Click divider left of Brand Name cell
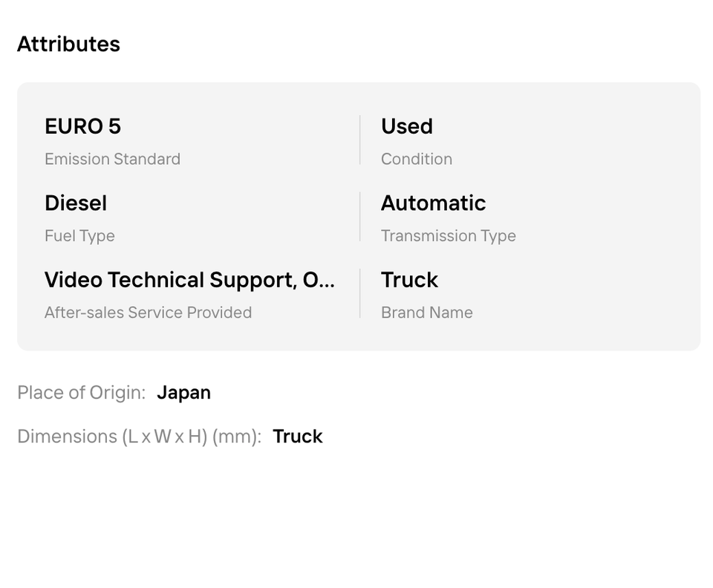 pyautogui.click(x=360, y=294)
